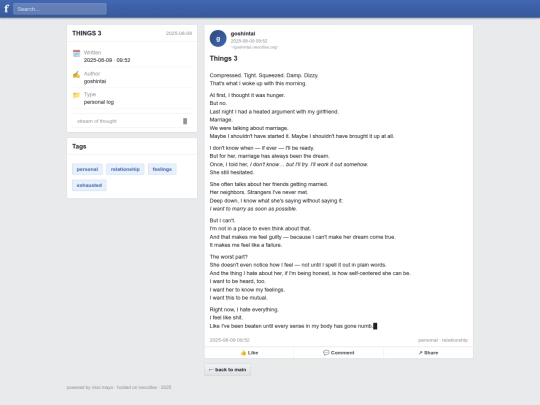This screenshot has height=405, width=540.
Task: Click the date 2025-08-09 in sidebar header
Action: tap(179, 33)
